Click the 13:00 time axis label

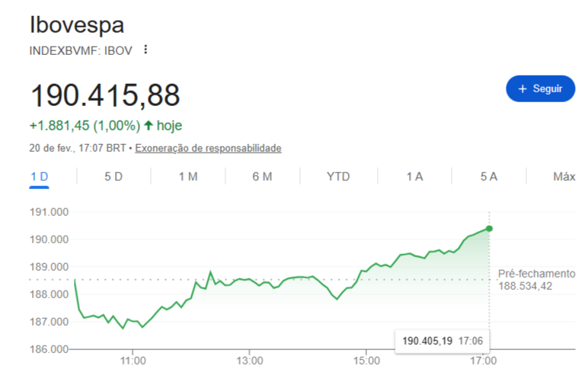point(250,360)
